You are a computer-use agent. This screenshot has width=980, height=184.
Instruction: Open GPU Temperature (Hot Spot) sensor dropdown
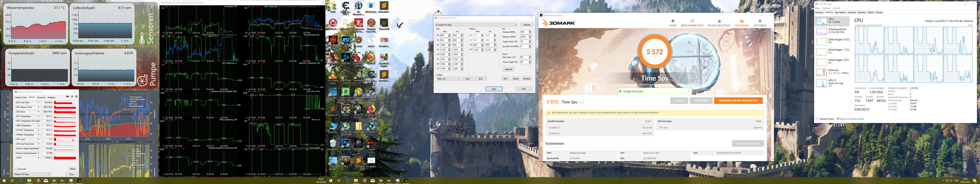pos(38,121)
